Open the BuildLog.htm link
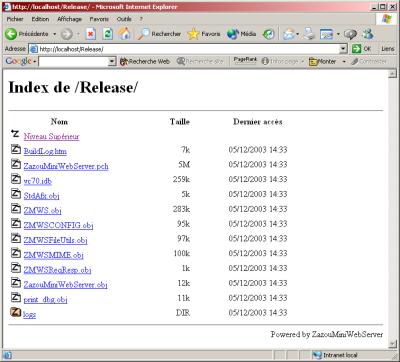Image resolution: width=400 pixels, height=362 pixels. [45, 151]
